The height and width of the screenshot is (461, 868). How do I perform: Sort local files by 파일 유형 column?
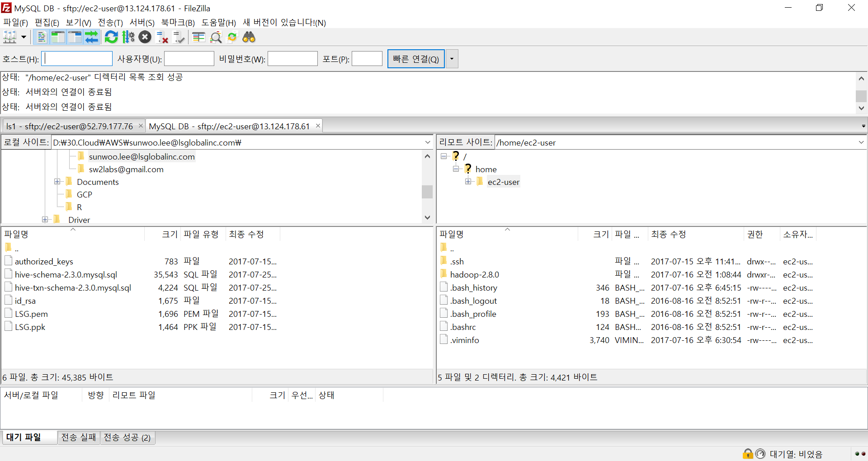pyautogui.click(x=203, y=234)
